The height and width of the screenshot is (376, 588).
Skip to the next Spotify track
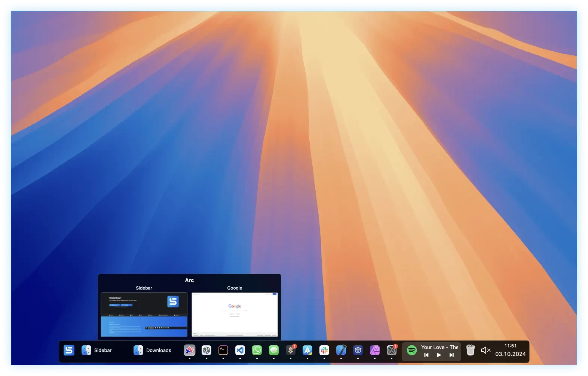[451, 355]
